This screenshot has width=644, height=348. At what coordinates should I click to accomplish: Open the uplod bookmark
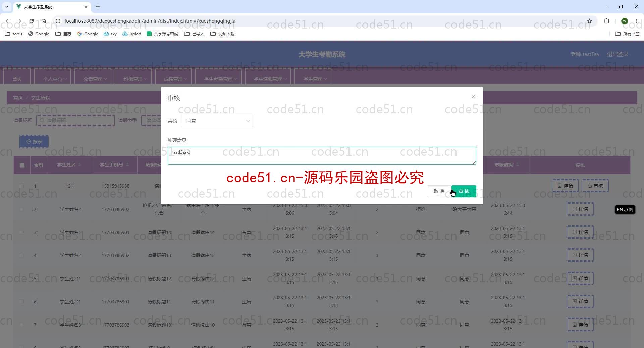pos(132,34)
